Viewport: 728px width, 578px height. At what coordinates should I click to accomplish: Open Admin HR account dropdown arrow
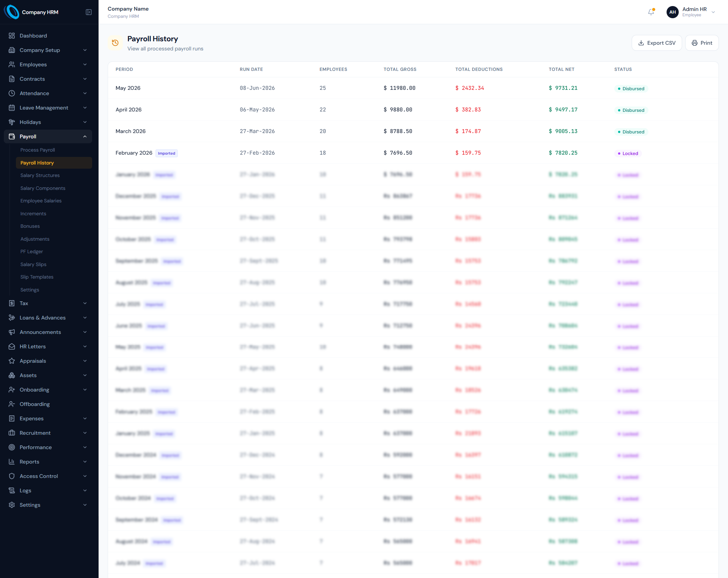point(713,12)
